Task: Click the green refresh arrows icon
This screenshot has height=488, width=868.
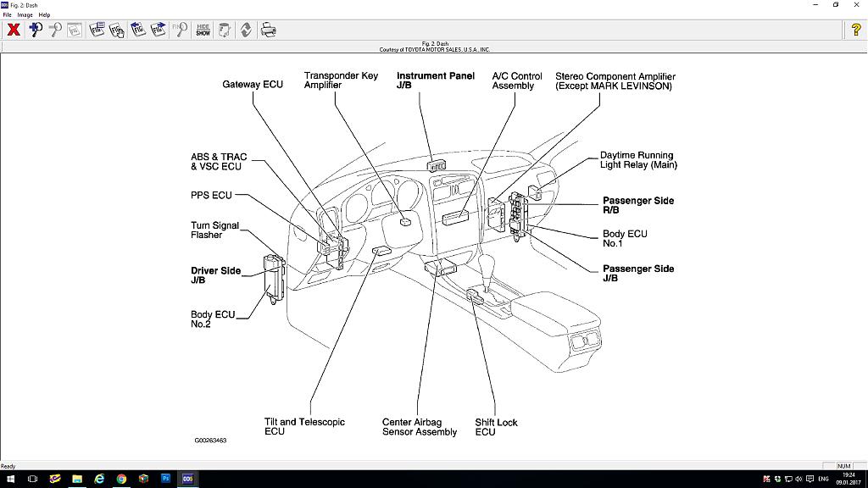Action: click(246, 30)
